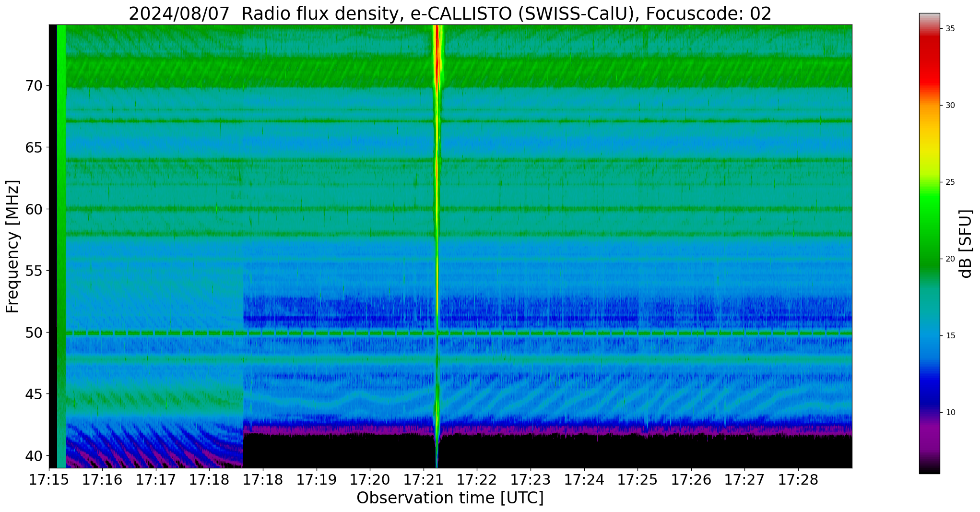This screenshot has width=980, height=512.
Task: Click the 17:24 time tick label
Action: [584, 480]
